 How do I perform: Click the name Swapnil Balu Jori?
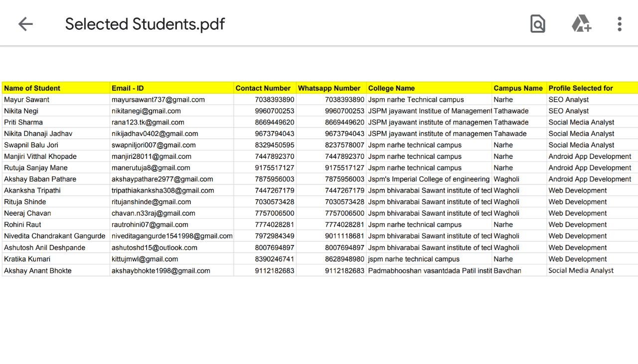pyautogui.click(x=31, y=145)
